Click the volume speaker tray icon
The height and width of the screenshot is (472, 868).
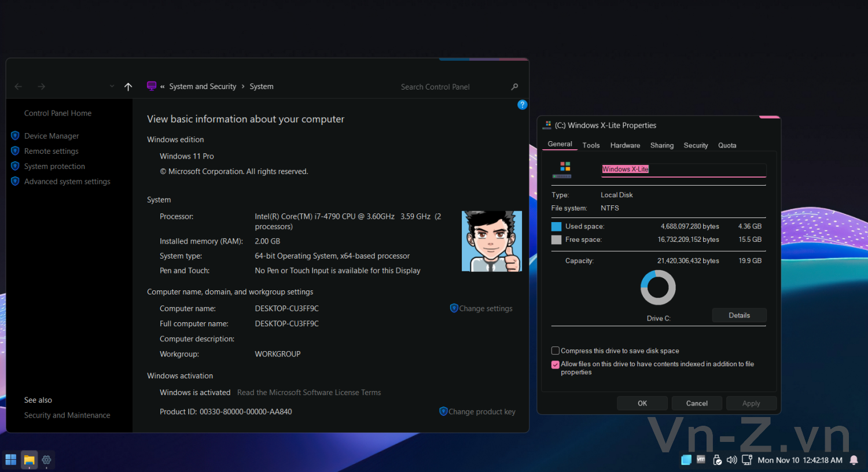[731, 460]
